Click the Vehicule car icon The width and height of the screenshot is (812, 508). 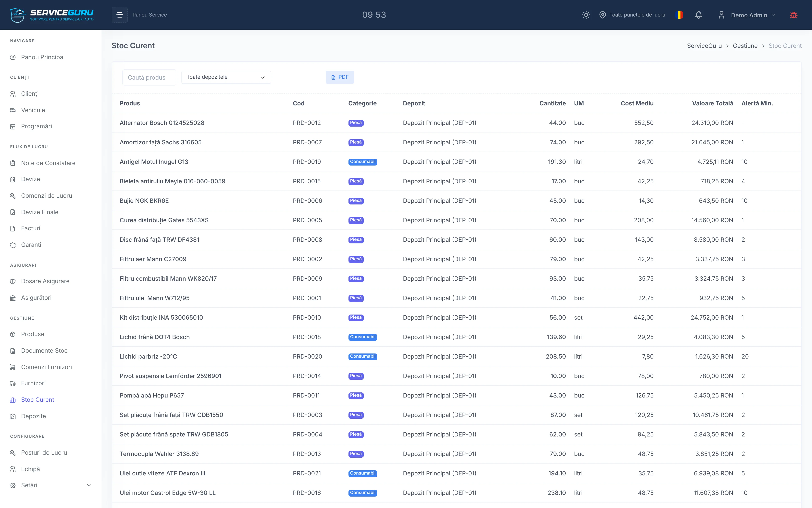13,110
